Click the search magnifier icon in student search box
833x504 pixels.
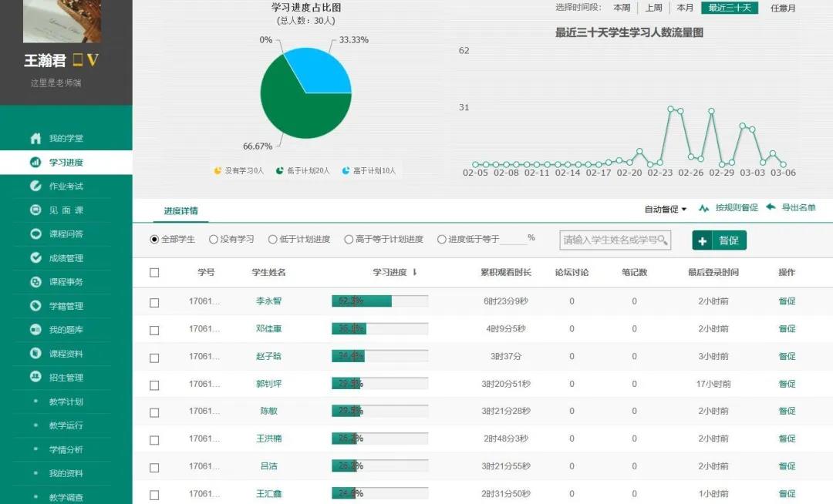pos(662,240)
